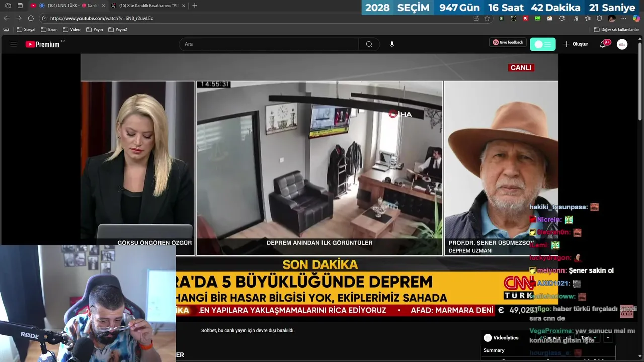Go back in browser history
Viewport: 644px width, 362px height.
click(x=7, y=18)
